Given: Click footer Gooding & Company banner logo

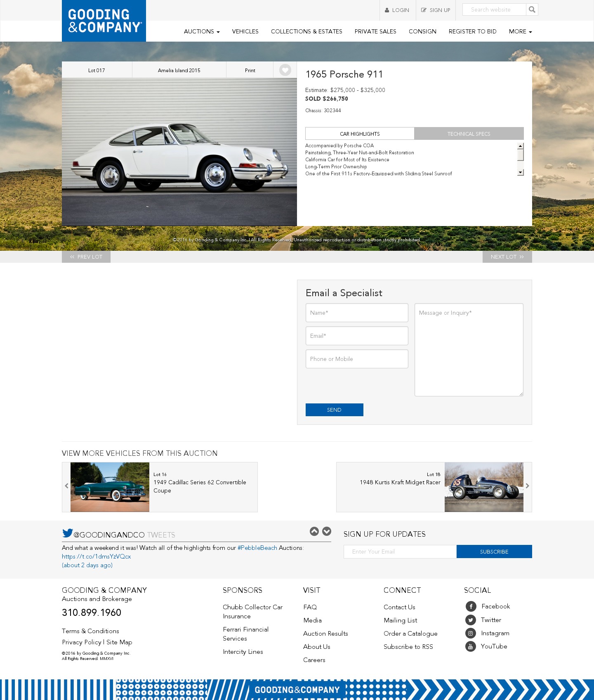Looking at the screenshot, I should pos(297,690).
